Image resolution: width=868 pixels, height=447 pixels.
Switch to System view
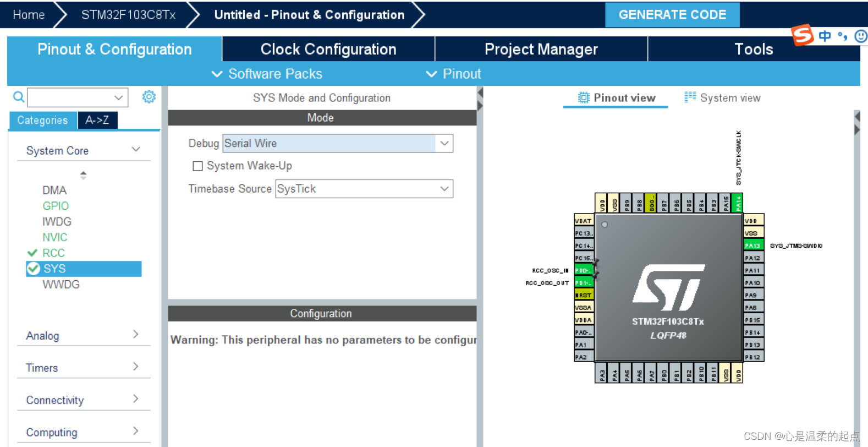coord(722,97)
